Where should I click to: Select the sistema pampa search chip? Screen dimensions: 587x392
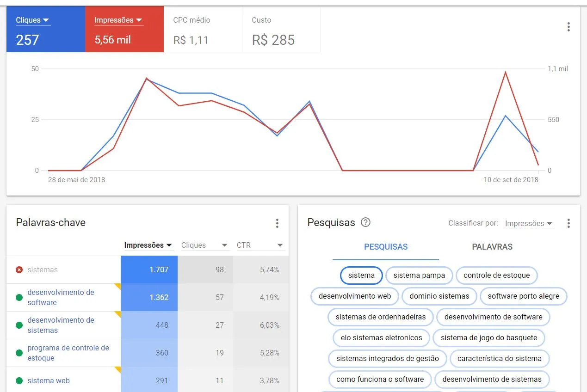(419, 276)
